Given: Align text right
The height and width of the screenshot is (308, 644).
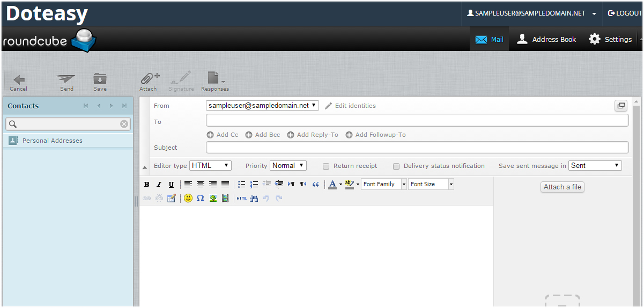Looking at the screenshot, I should tap(213, 184).
